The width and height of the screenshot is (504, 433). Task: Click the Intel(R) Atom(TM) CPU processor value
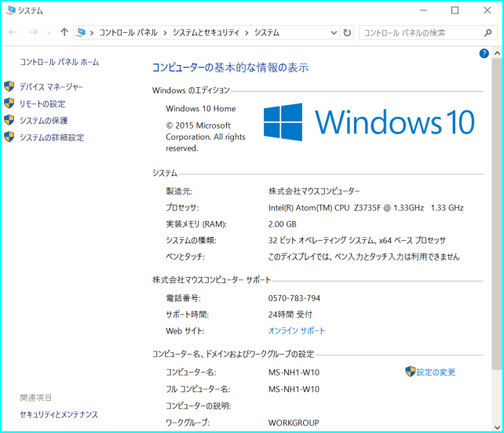pyautogui.click(x=366, y=208)
